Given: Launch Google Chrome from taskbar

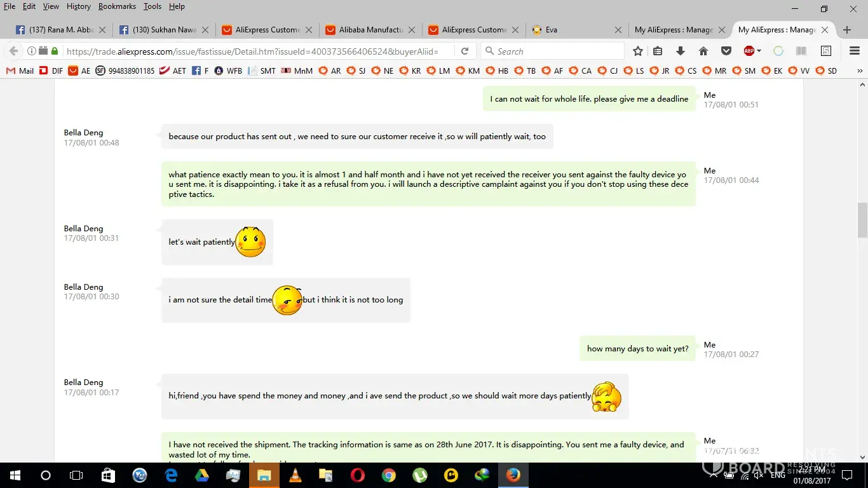Looking at the screenshot, I should (x=389, y=475).
